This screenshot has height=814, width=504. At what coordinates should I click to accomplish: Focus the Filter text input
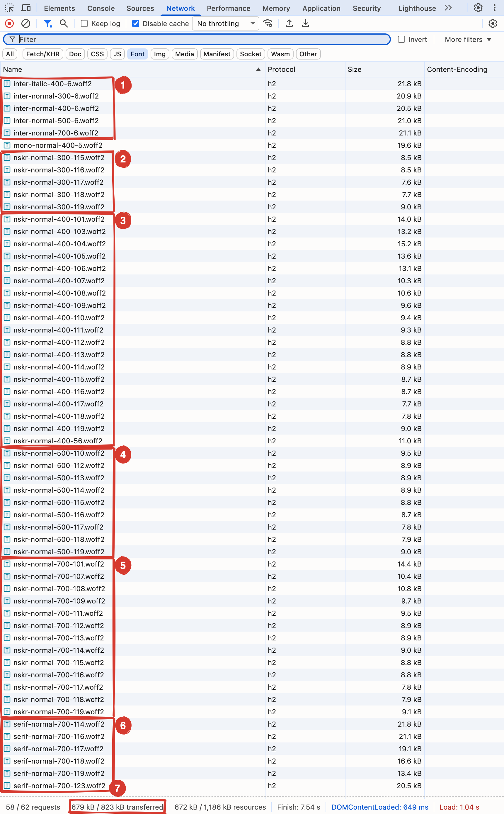(197, 39)
